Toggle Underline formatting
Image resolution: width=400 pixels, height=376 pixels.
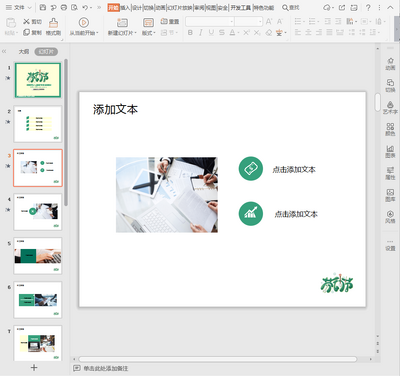coord(211,33)
